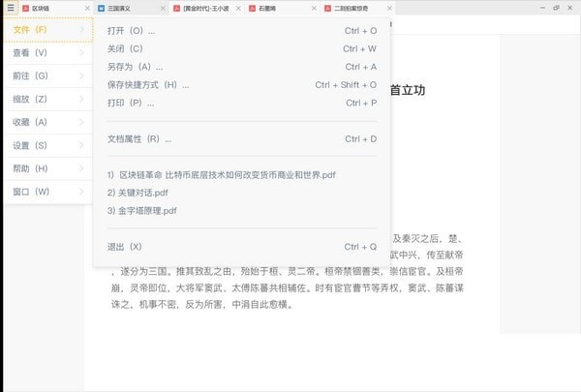Click the Word icon on 三国演义 tab
Viewport: 581px width, 392px height.
tap(101, 8)
